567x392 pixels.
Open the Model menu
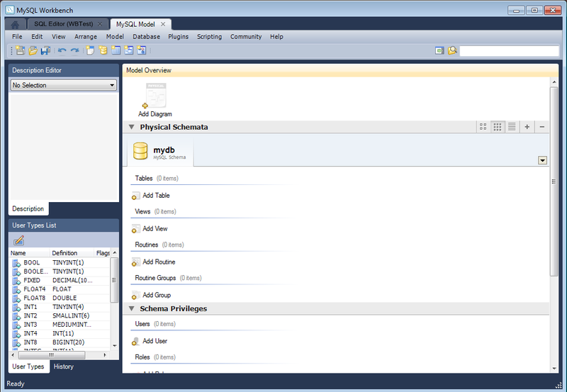(x=115, y=37)
